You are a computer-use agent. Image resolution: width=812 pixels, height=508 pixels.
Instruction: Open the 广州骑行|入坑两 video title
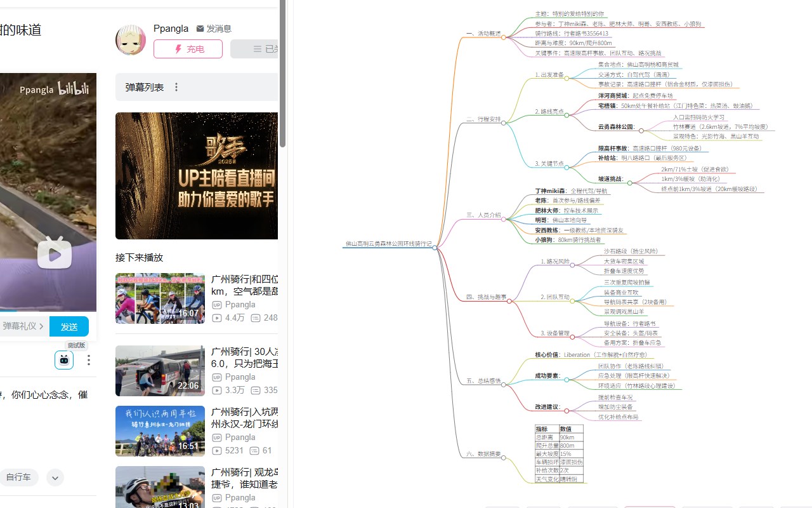click(x=244, y=418)
